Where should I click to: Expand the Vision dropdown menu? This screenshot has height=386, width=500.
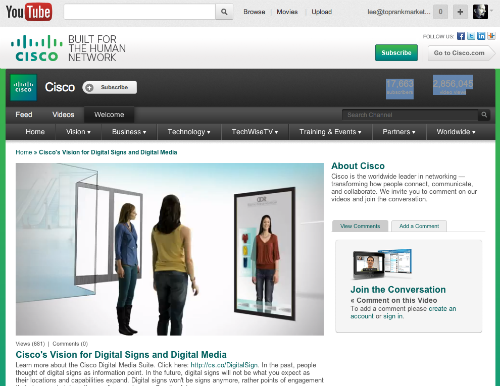coord(78,132)
